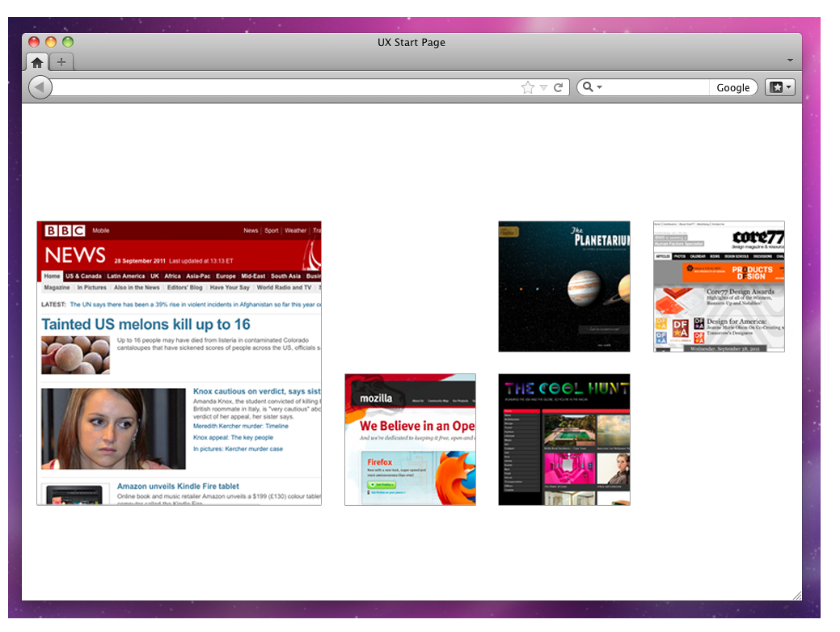
Task: Focus the empty address bar
Action: [284, 87]
